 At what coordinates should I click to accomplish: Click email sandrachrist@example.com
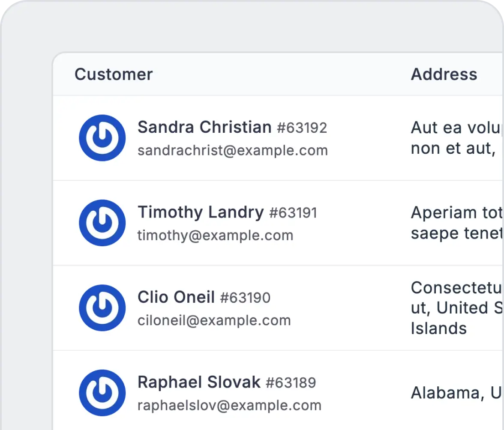[232, 150]
